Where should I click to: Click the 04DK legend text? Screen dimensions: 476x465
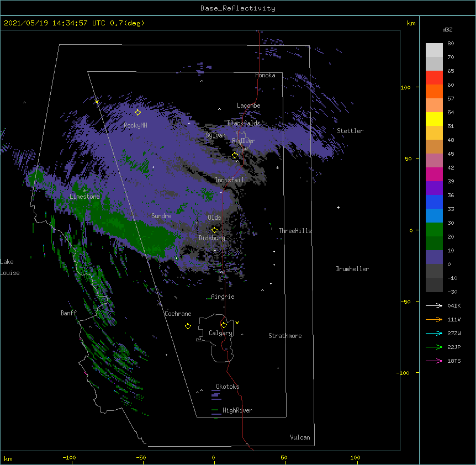454,305
